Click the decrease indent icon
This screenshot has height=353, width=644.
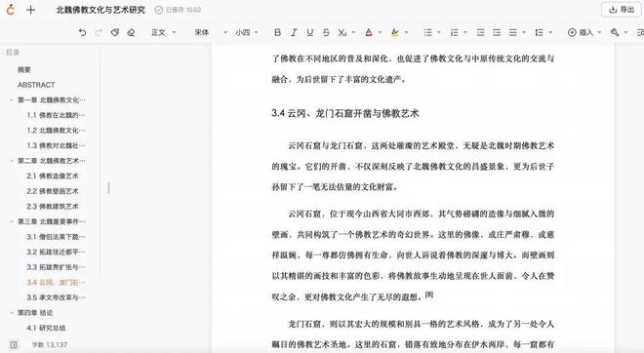[480, 32]
